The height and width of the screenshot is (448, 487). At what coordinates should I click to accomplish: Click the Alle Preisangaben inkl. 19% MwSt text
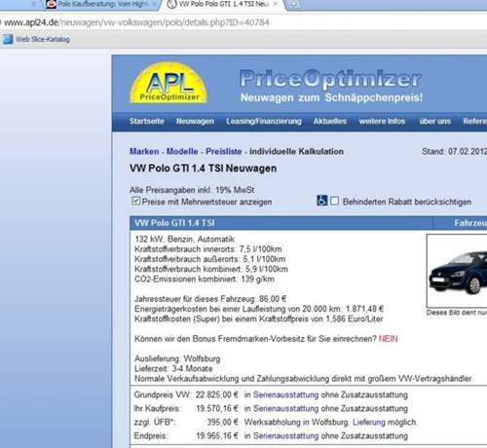[192, 190]
